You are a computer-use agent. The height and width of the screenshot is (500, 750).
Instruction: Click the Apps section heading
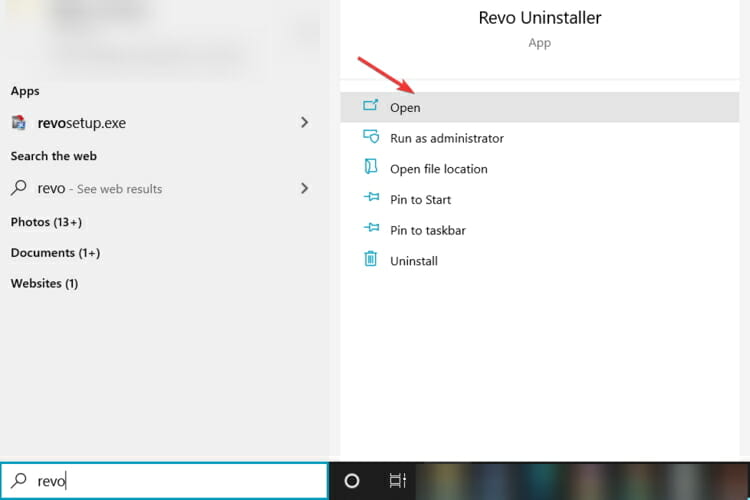(25, 91)
